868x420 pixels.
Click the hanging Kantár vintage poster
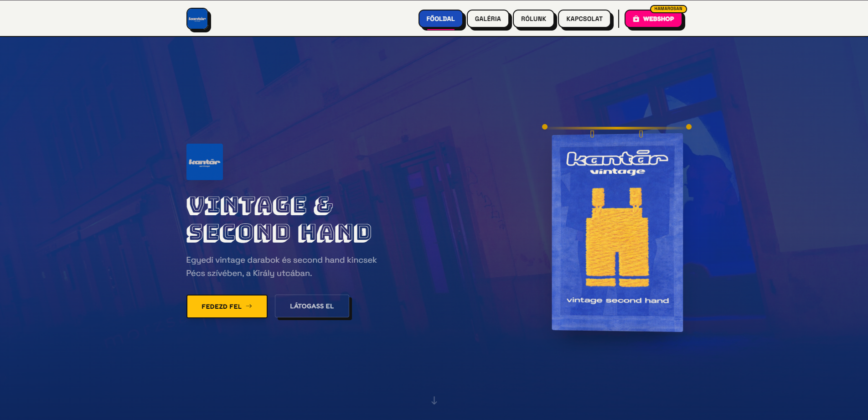coord(617,233)
